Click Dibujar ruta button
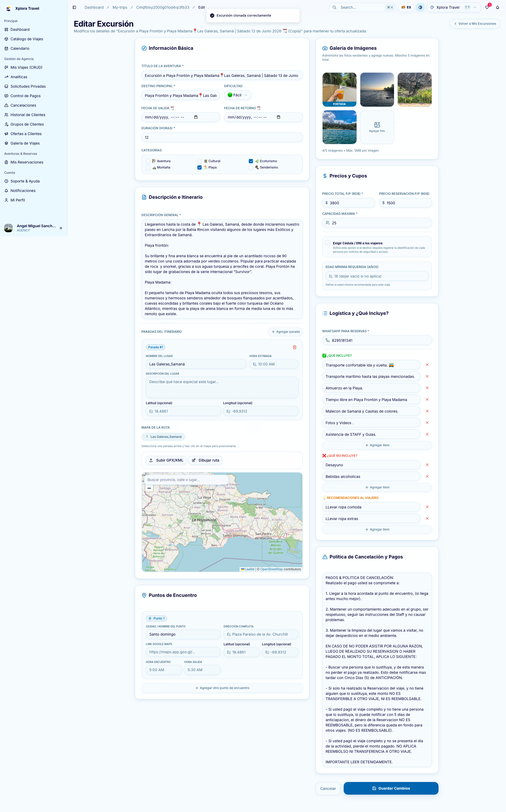 pos(205,460)
